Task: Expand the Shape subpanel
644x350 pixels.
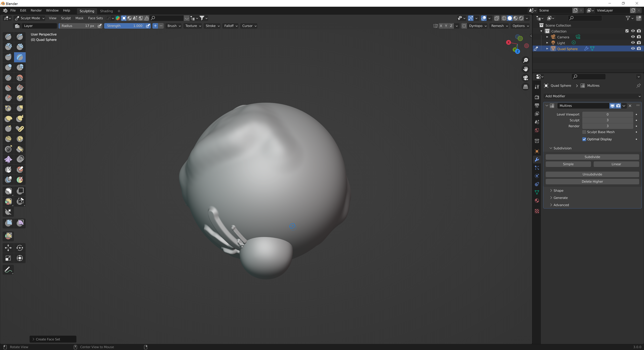Action: [558, 190]
